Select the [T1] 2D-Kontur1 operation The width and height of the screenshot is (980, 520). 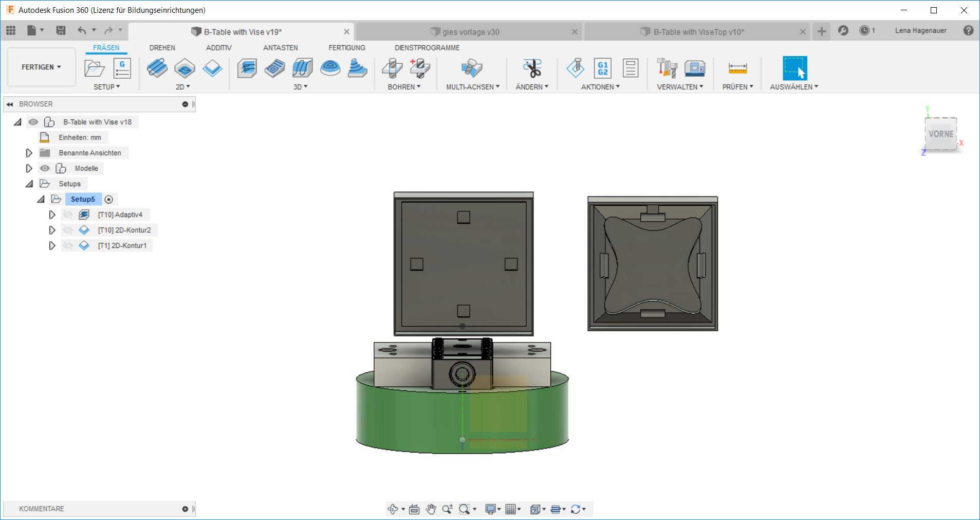click(x=122, y=246)
